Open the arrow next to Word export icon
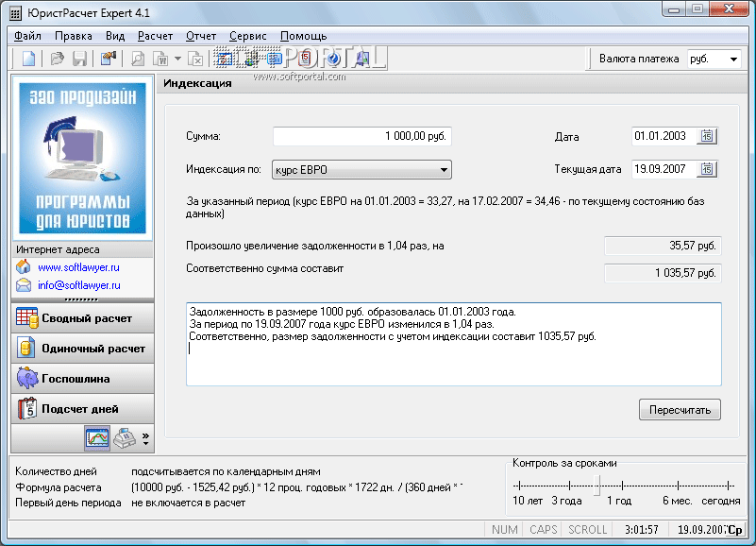The image size is (756, 546). tap(177, 59)
